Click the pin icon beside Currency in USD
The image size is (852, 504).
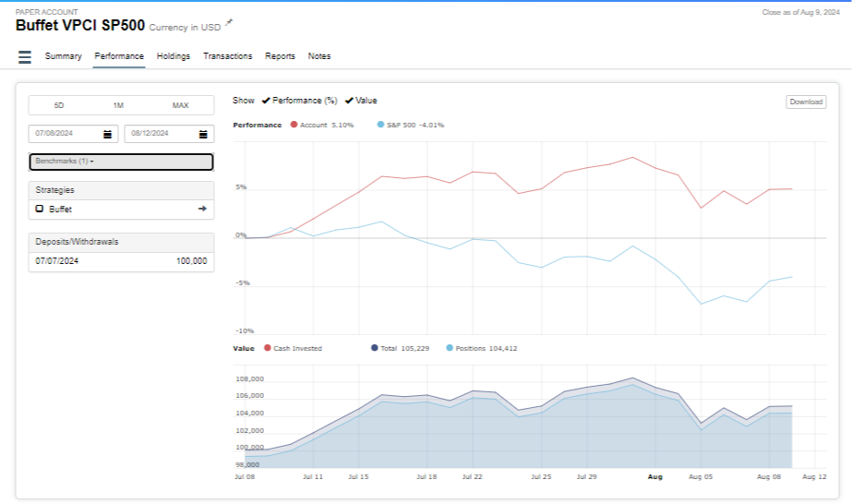230,22
